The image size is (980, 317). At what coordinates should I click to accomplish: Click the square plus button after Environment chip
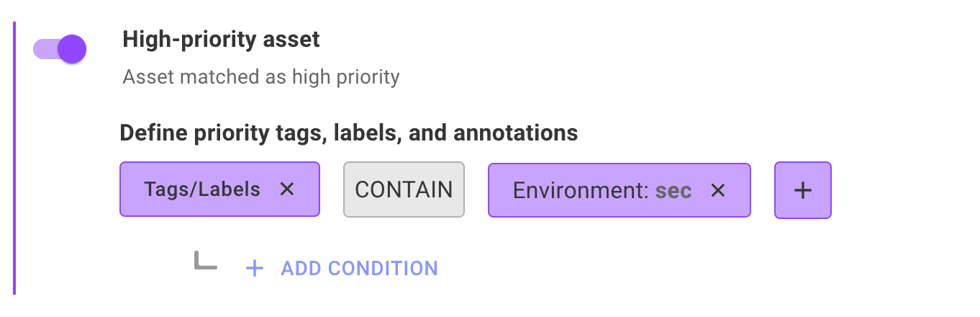802,190
